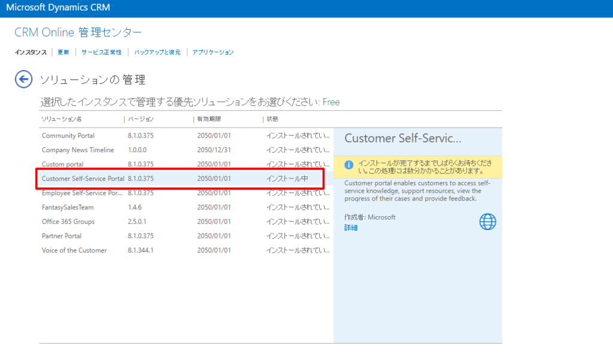Open the サービス正常性 tab
This screenshot has height=364, width=613.
tap(102, 52)
